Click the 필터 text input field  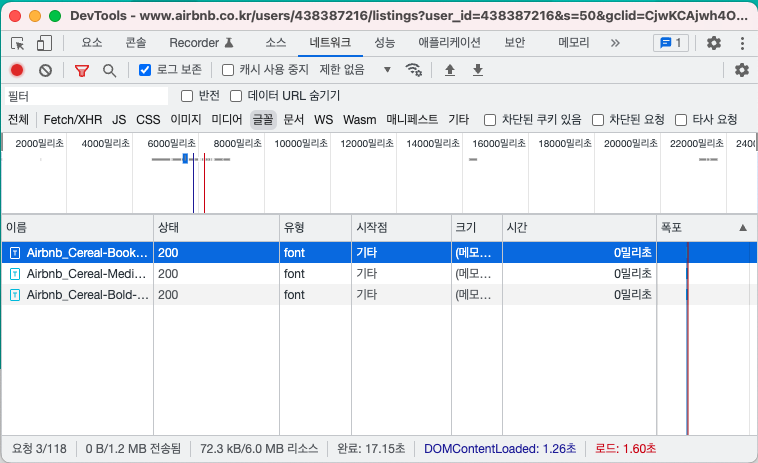87,96
